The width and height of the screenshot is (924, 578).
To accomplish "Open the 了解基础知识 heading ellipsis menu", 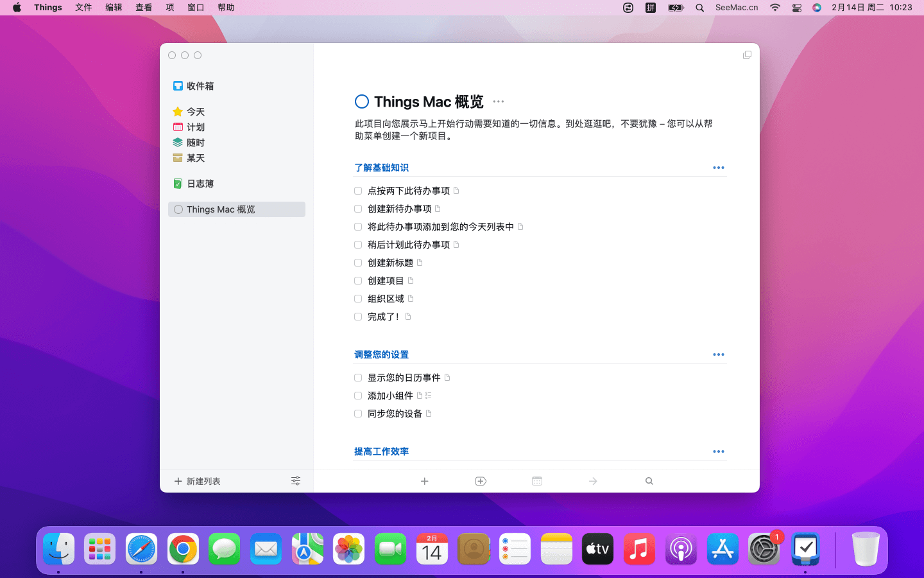I will 719,168.
